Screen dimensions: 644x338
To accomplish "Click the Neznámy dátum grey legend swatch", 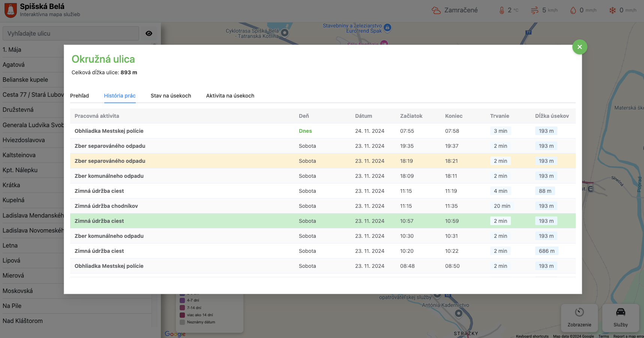I will [x=182, y=322].
